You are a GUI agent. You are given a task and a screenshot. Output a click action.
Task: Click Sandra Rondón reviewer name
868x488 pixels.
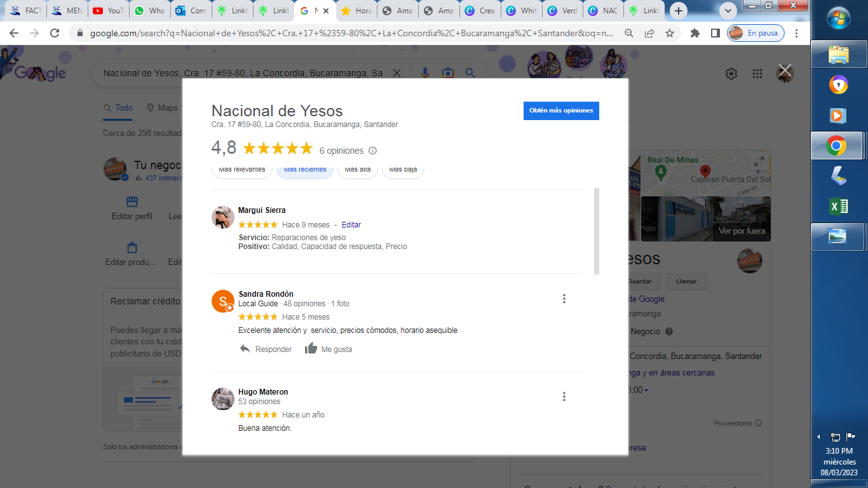click(x=266, y=294)
